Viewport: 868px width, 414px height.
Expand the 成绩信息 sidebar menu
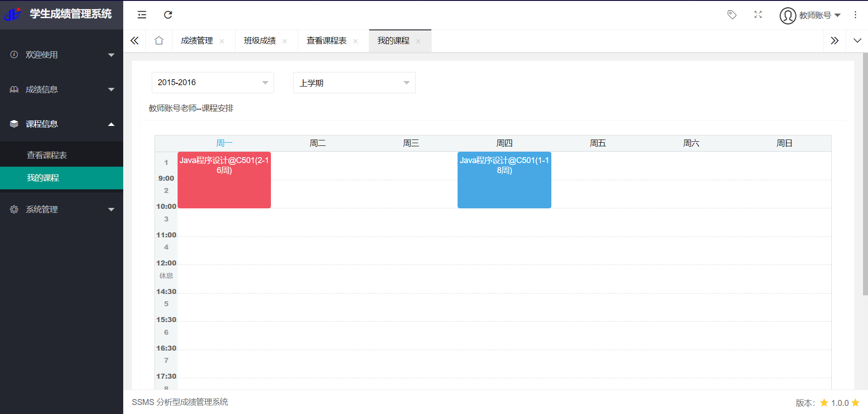(x=62, y=90)
